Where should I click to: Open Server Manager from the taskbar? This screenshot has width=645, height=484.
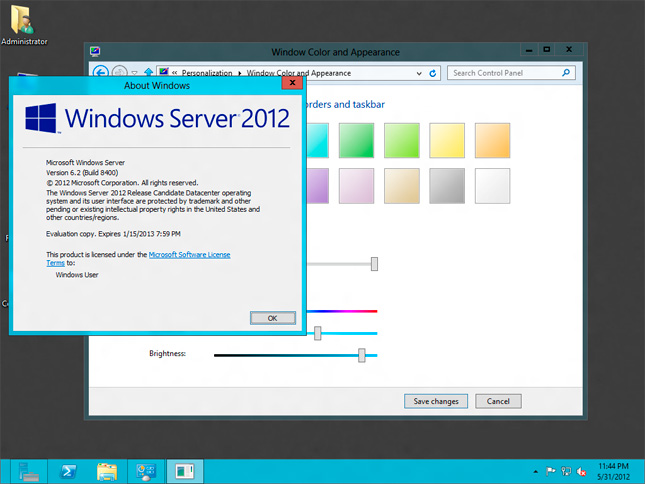point(28,472)
